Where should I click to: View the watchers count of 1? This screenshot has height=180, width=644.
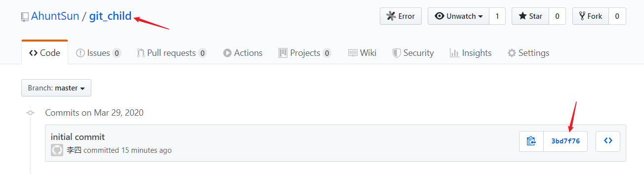coord(497,16)
